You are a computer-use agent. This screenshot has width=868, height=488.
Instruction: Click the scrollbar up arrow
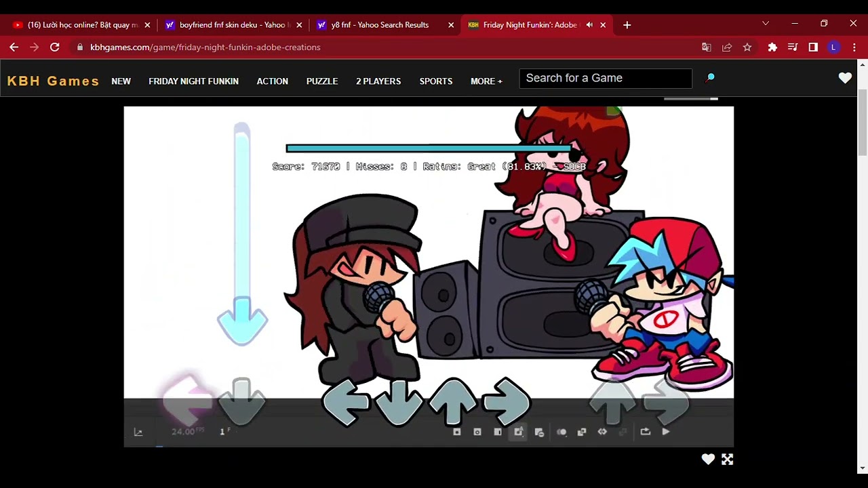863,64
